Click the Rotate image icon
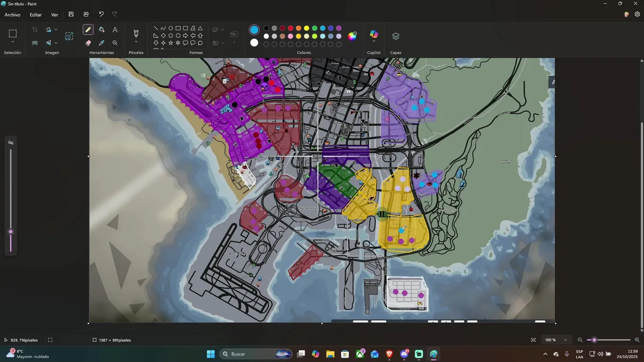644x362 pixels. click(48, 30)
